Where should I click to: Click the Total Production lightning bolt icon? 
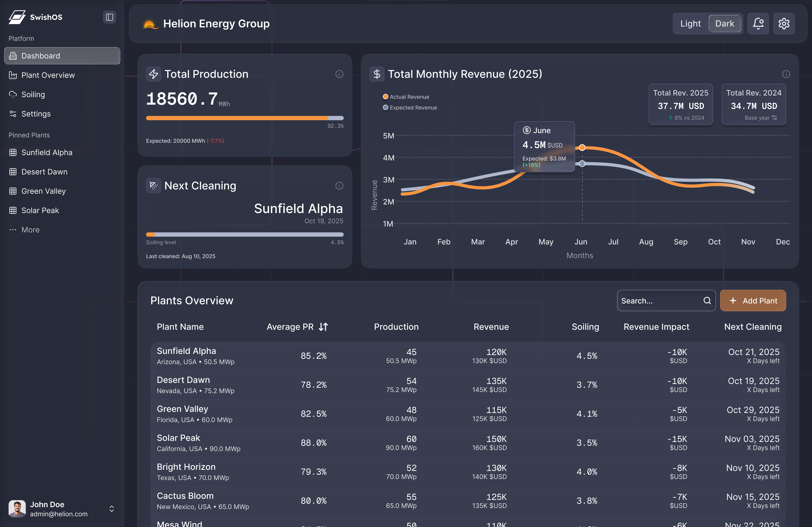pos(154,74)
